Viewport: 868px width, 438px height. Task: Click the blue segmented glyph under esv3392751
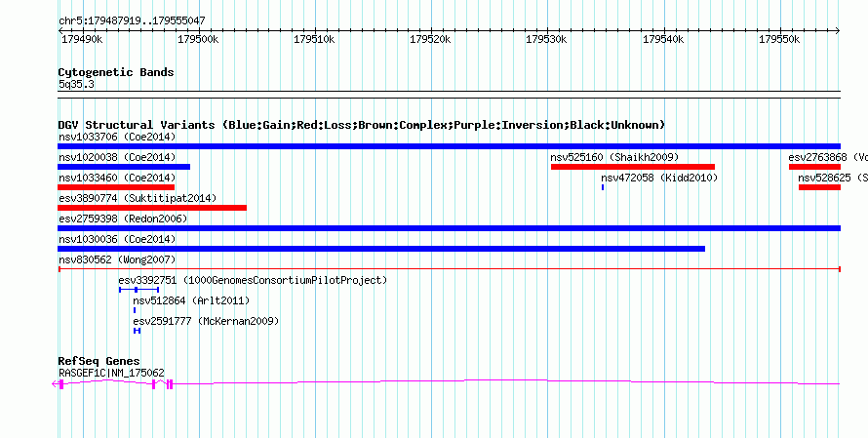[x=138, y=290]
